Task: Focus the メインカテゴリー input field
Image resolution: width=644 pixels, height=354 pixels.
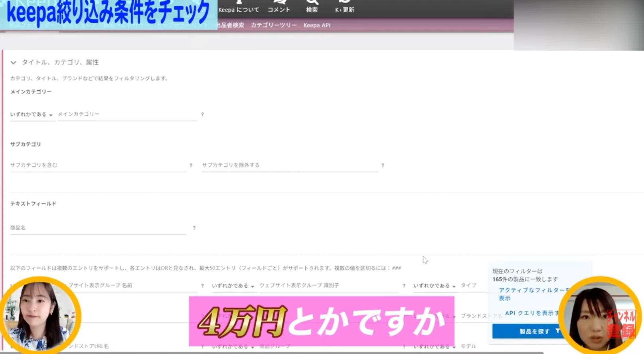Action: (x=127, y=114)
